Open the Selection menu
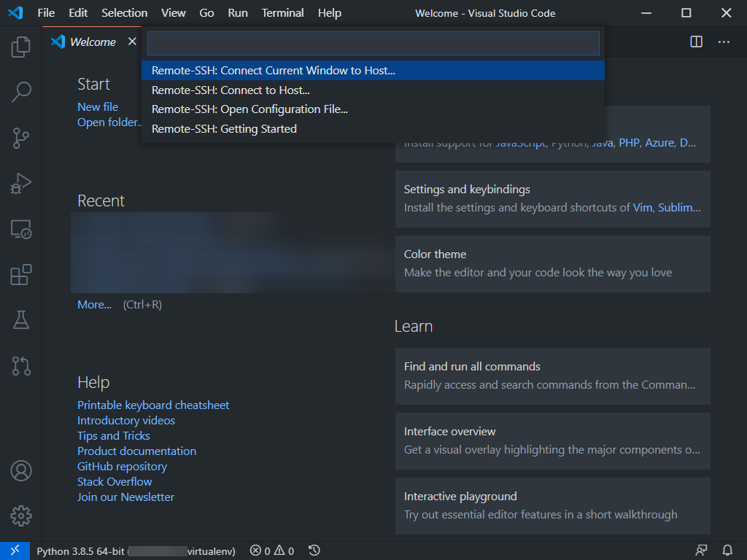The image size is (747, 560). 124,13
